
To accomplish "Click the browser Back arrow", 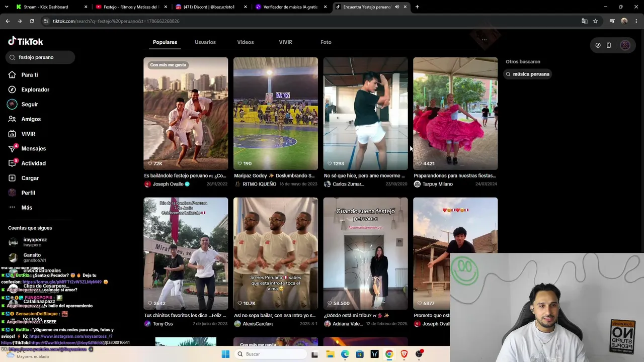I will tap(8, 21).
